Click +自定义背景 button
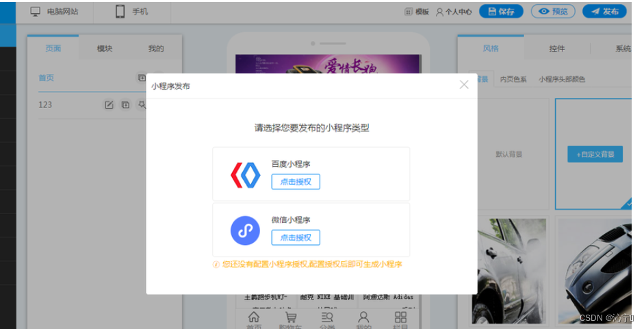644x329 pixels. tap(595, 154)
